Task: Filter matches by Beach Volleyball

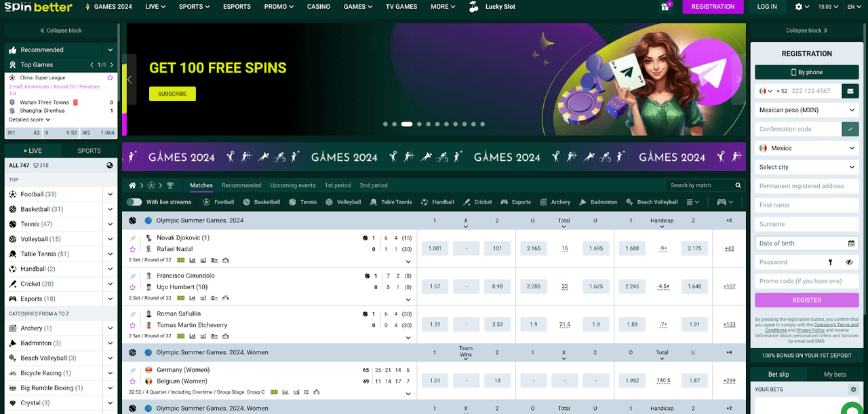Action: 652,202
